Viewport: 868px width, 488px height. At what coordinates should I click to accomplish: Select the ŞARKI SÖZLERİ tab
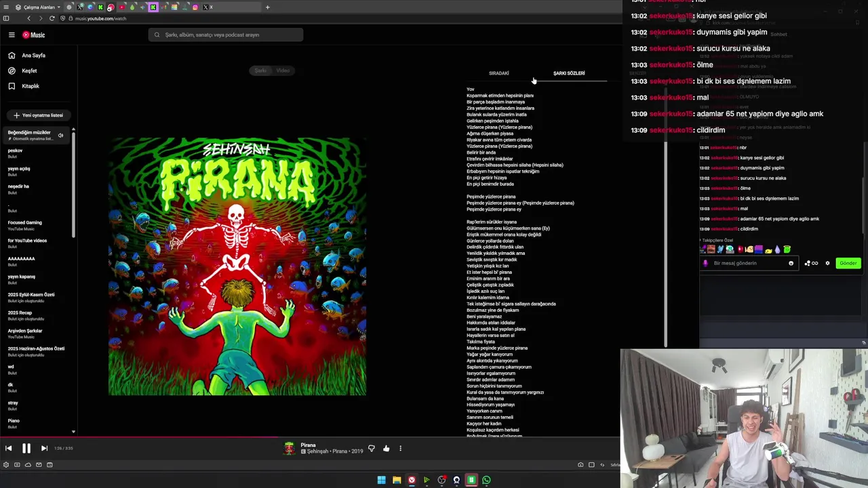[x=569, y=73]
